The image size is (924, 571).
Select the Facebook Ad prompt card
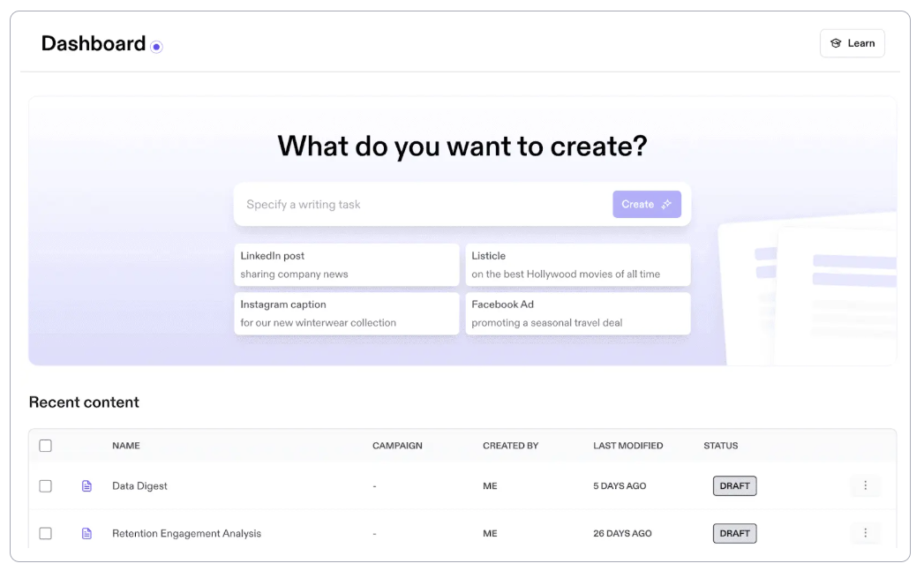pos(578,313)
